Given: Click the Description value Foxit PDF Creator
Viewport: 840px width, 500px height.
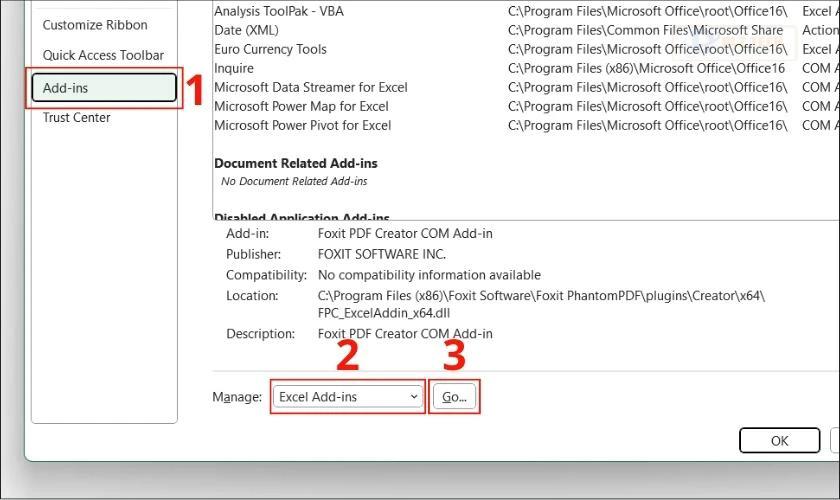Looking at the screenshot, I should click(x=405, y=334).
